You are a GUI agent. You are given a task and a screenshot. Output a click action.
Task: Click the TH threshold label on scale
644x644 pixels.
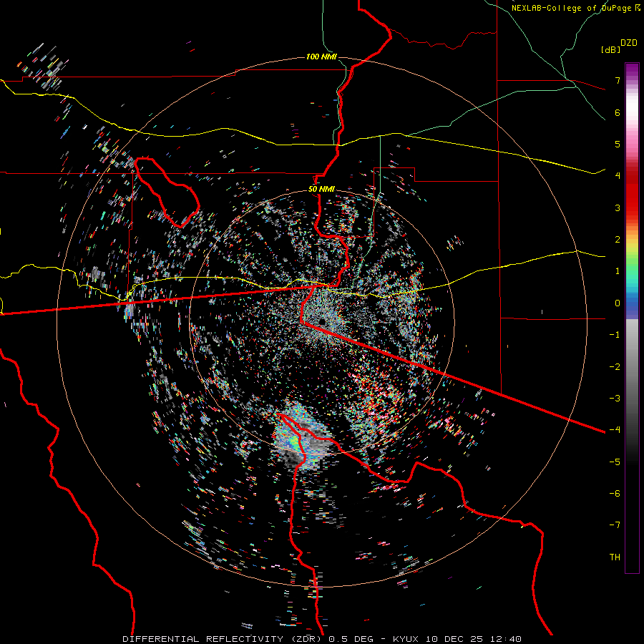coord(615,557)
